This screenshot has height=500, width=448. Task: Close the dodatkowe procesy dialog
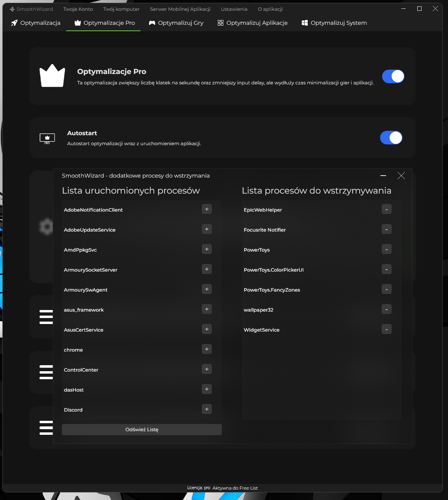tap(401, 176)
